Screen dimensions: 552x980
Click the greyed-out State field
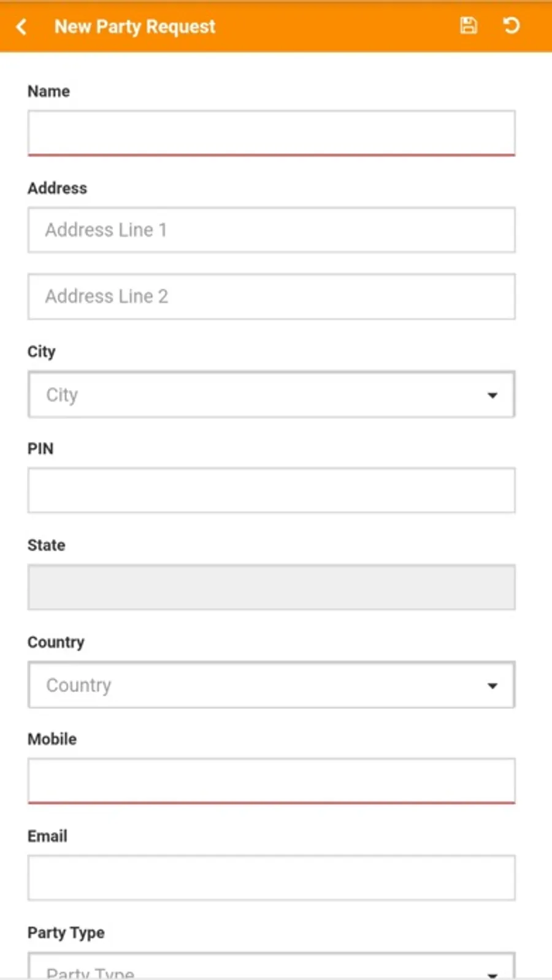271,588
